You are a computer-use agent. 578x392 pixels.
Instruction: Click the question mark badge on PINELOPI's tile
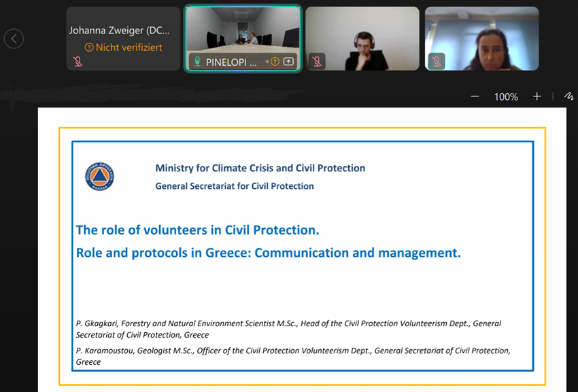coord(275,61)
